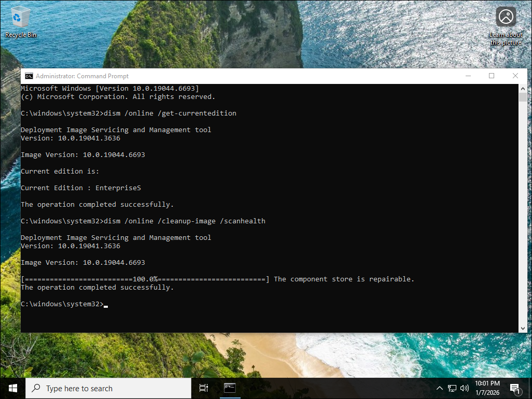Click the search magnifier icon in taskbar
Screen dimensions: 532x399
coord(36,388)
